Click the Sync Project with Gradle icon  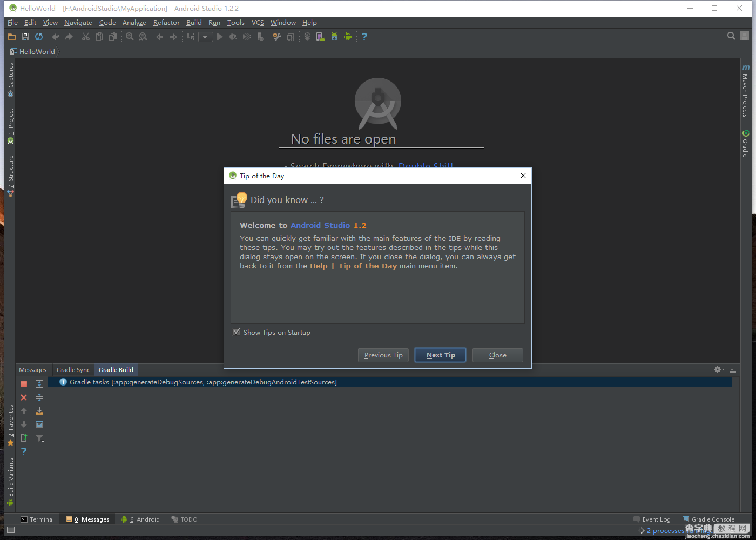click(307, 37)
